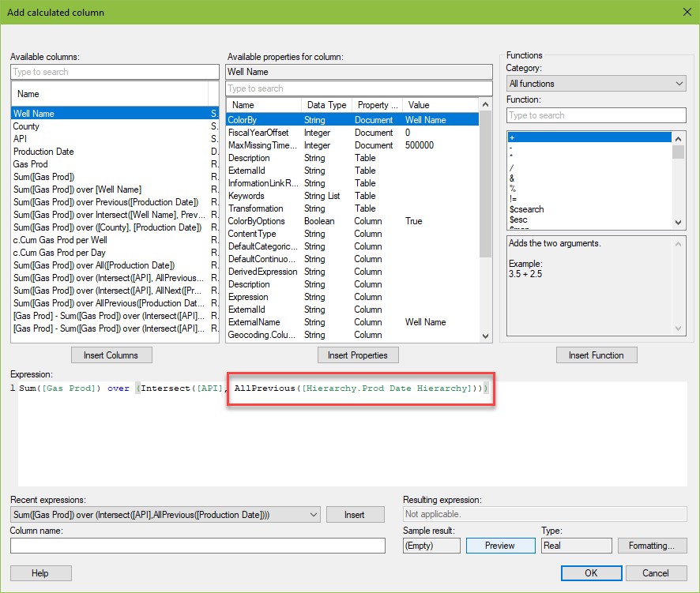Screen dimensions: 700x593
Task: Select the $esc function
Action: tap(589, 220)
